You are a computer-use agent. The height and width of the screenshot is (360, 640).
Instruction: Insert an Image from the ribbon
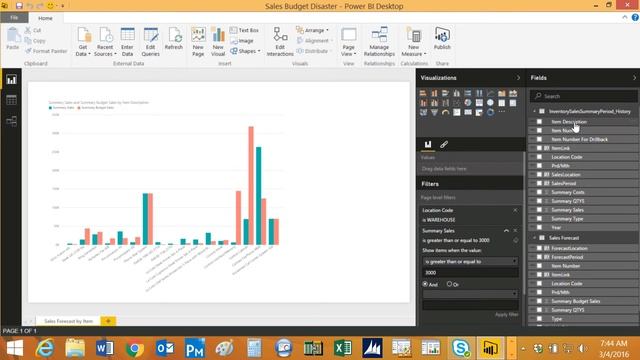[x=242, y=41]
